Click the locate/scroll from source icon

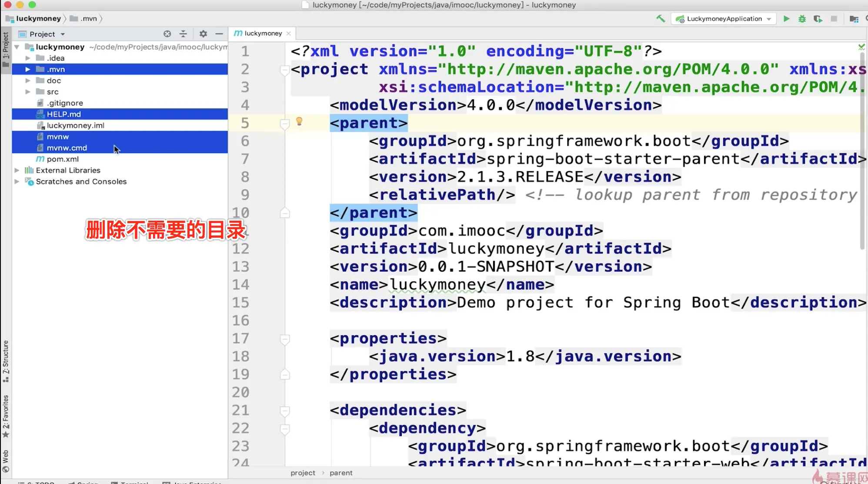(x=167, y=34)
